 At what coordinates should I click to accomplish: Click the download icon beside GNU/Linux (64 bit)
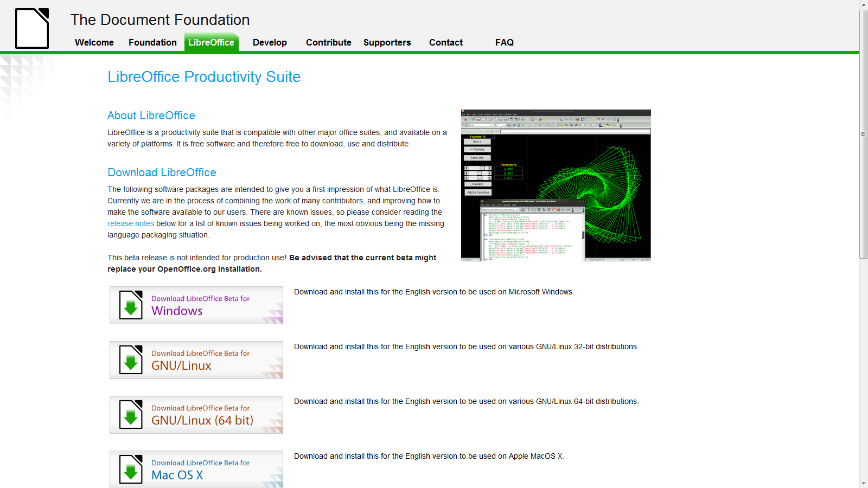[x=131, y=415]
